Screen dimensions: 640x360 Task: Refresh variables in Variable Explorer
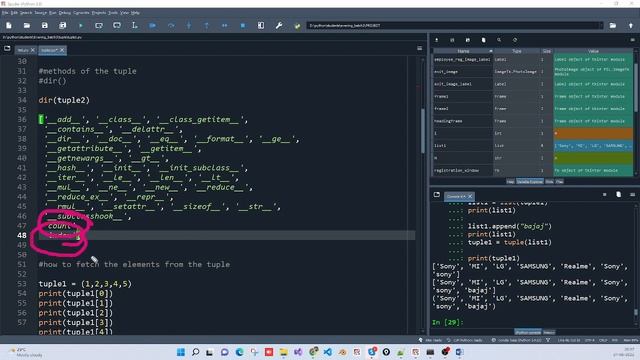coord(515,40)
